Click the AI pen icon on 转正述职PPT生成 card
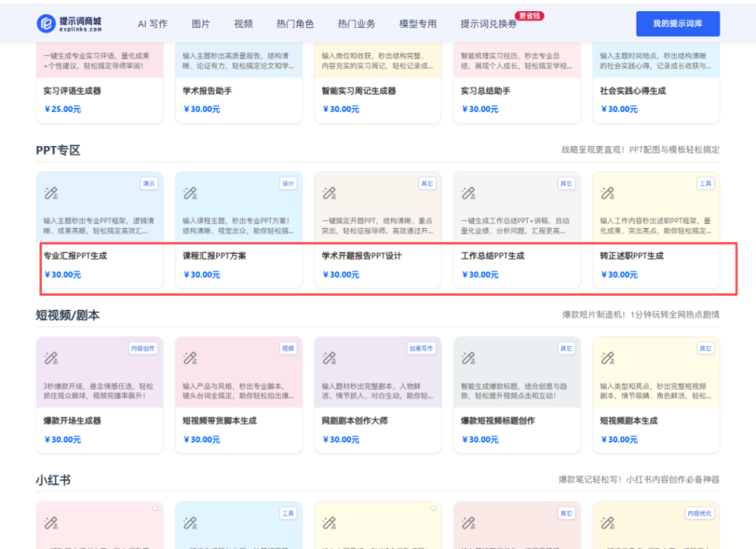 (607, 193)
